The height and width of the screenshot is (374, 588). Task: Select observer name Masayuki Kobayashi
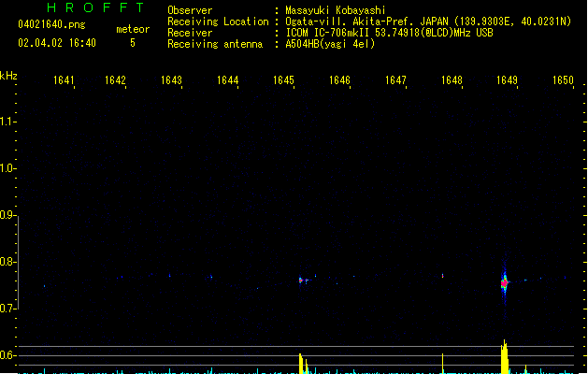[x=335, y=10]
